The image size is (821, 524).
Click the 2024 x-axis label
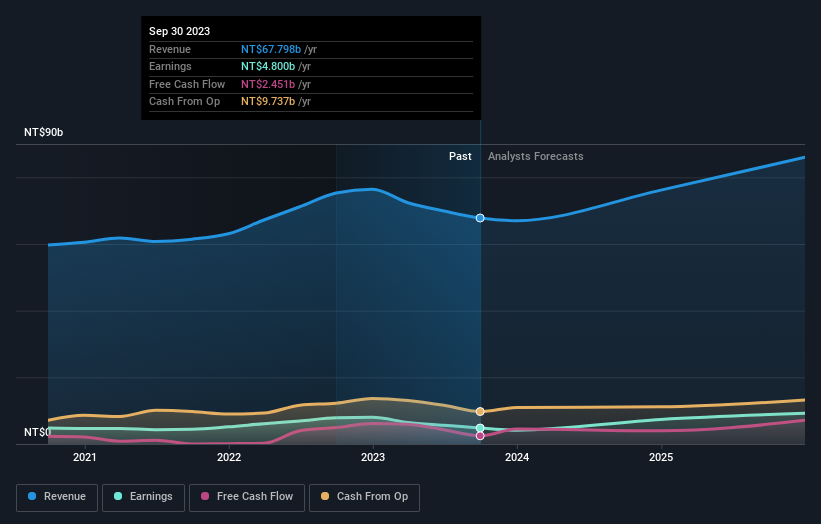pyautogui.click(x=517, y=458)
